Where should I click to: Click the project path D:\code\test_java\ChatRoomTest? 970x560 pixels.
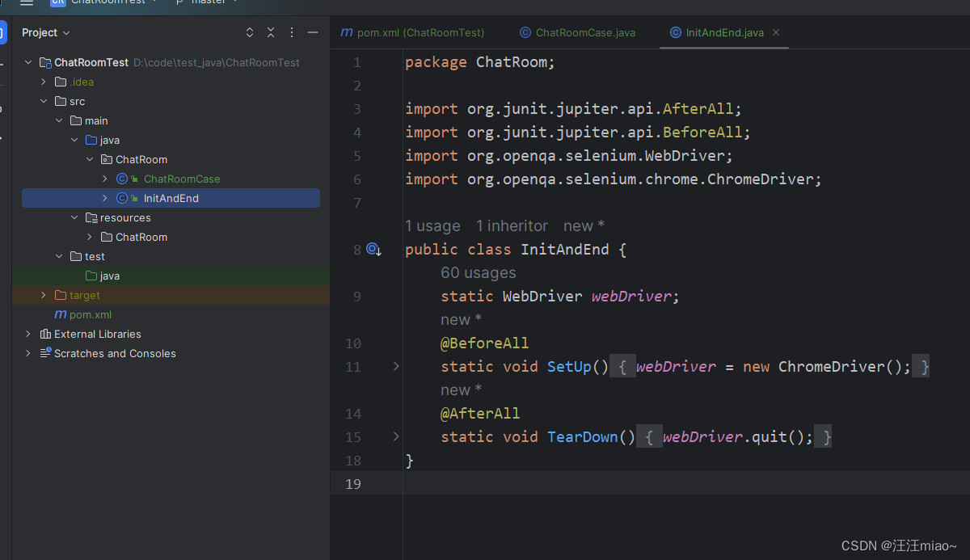point(217,62)
